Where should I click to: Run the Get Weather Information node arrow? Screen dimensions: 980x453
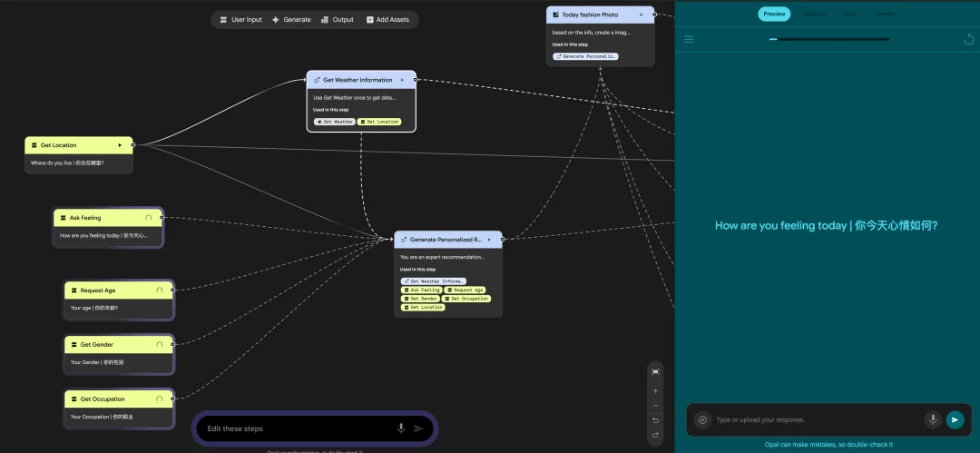click(402, 80)
